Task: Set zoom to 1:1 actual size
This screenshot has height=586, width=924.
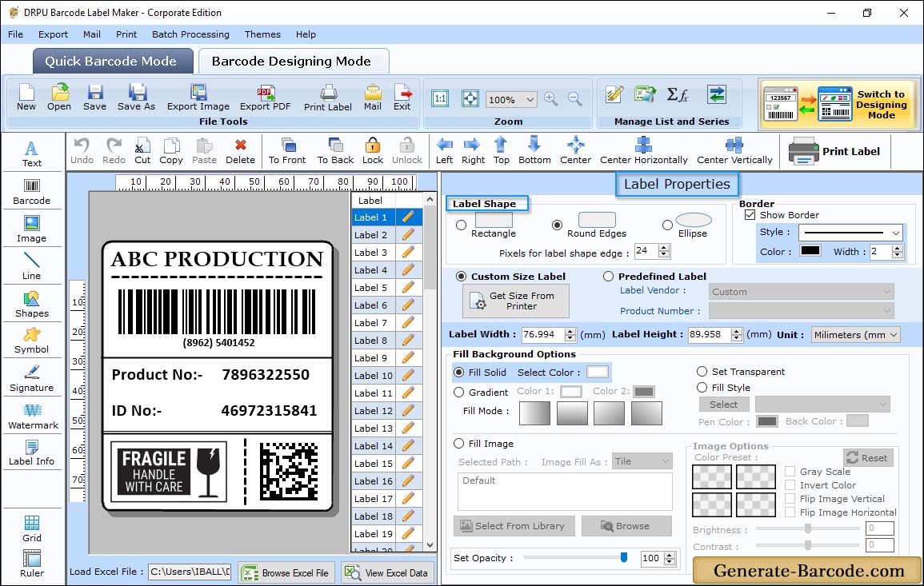Action: click(440, 98)
